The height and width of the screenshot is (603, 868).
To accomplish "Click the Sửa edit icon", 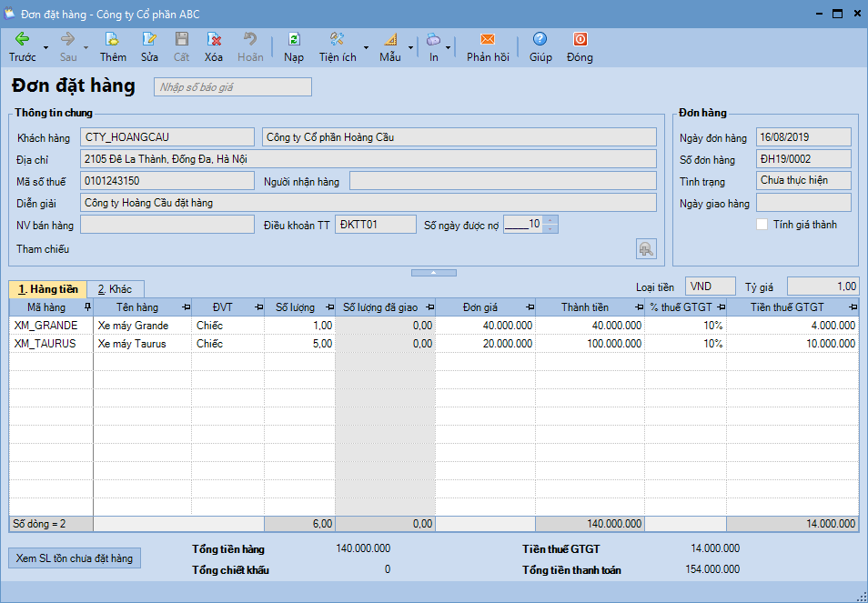I will click(149, 39).
